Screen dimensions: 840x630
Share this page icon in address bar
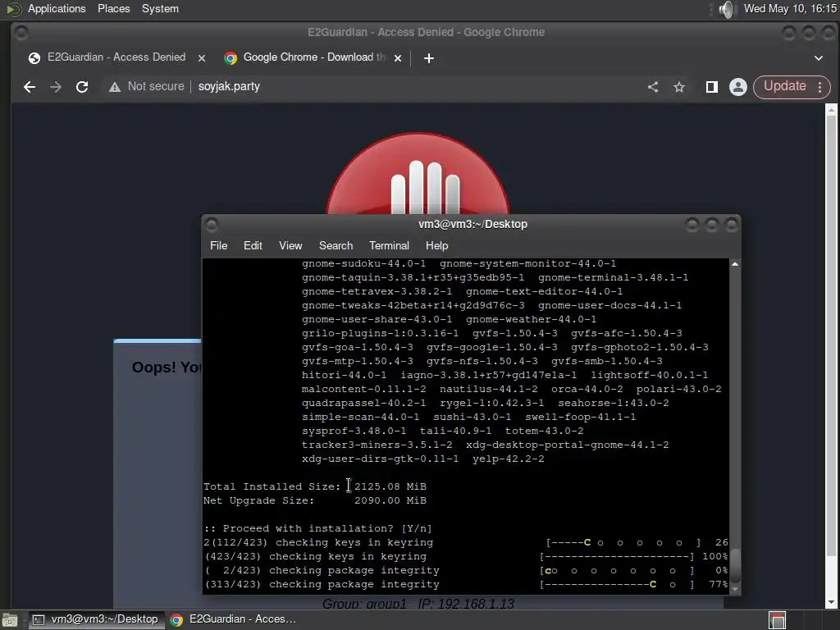pos(652,87)
